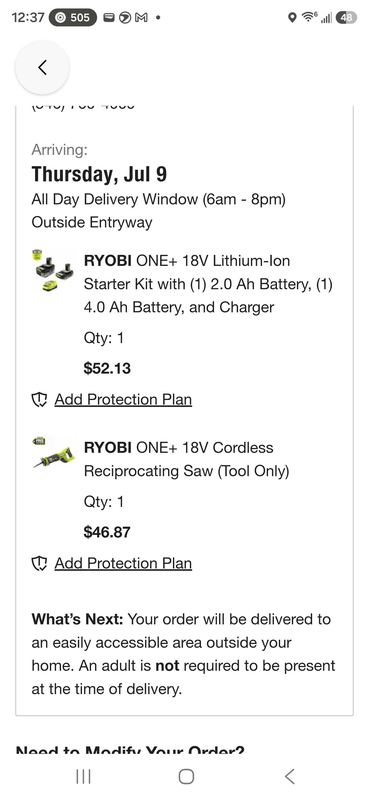
Task: Add Protection Plan for the reciprocating saw
Action: click(x=123, y=563)
